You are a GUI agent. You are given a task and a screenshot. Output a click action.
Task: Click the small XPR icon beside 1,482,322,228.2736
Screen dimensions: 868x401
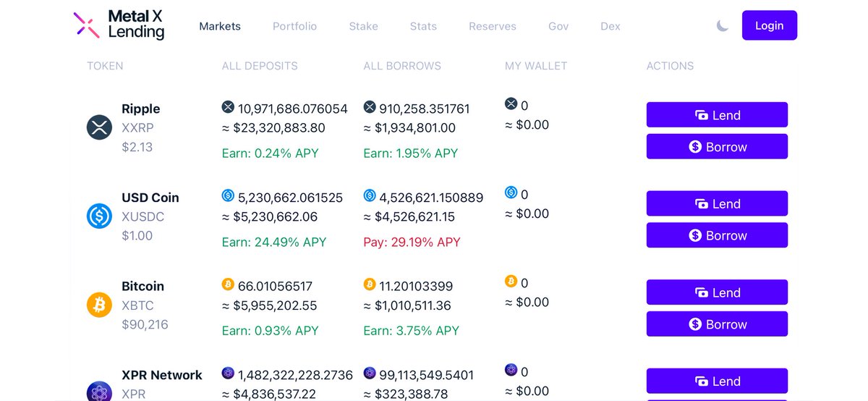[x=228, y=373]
